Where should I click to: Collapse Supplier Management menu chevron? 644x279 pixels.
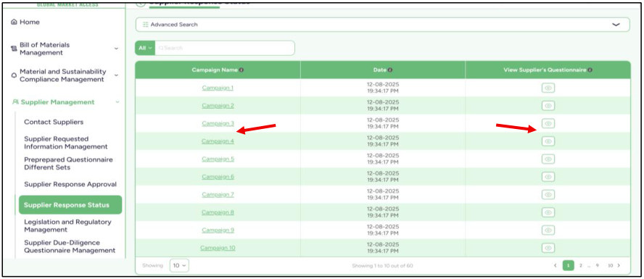(117, 101)
